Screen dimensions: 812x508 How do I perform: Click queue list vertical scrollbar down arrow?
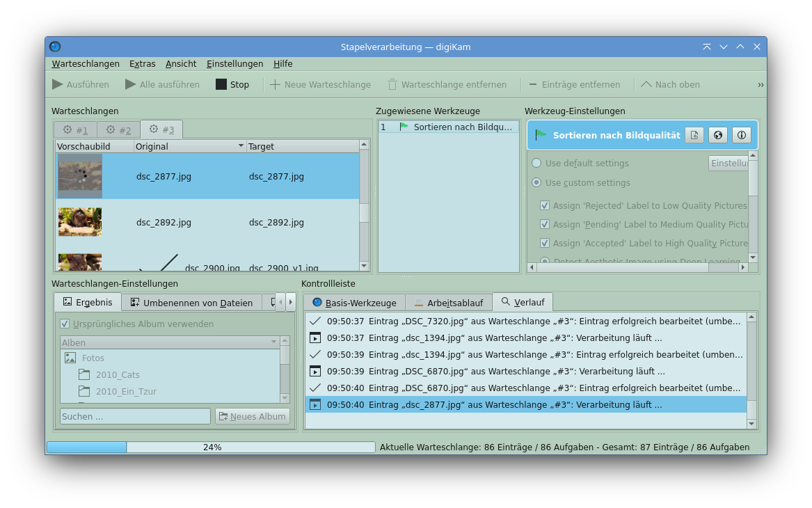[364, 266]
